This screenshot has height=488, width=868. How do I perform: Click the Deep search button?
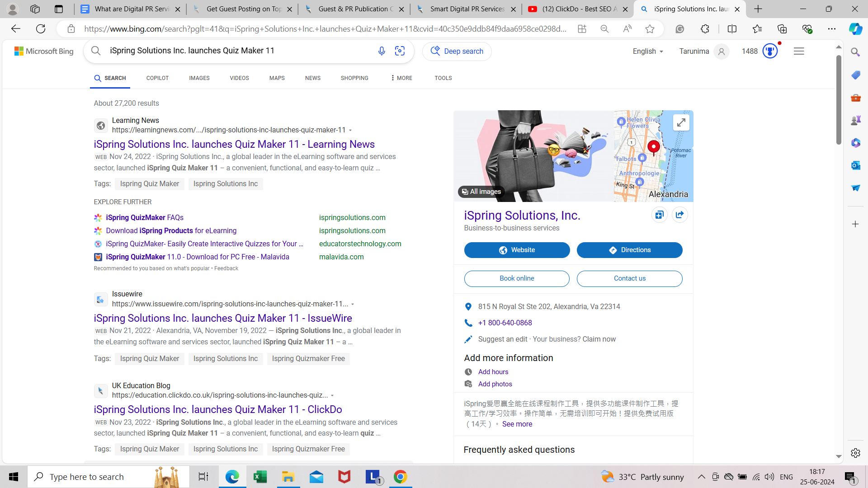[457, 51]
